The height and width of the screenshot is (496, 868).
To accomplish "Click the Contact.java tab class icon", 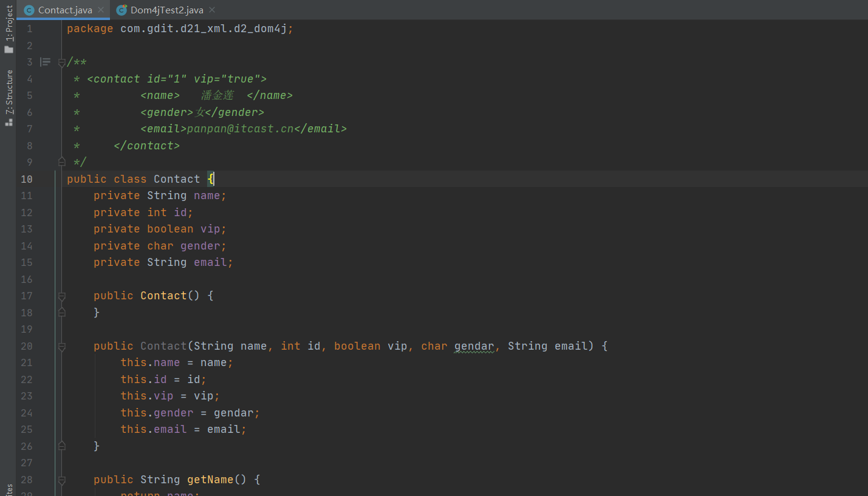I will click(x=29, y=10).
